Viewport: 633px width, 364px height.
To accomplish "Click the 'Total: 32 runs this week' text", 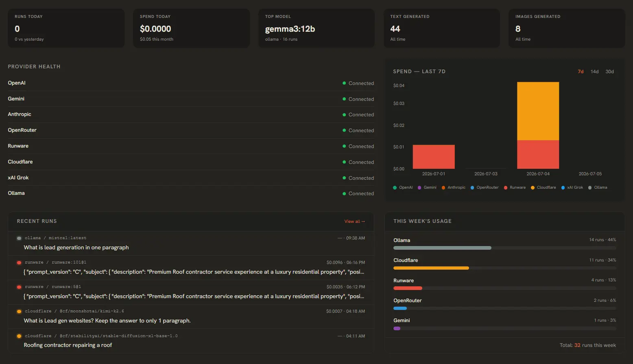I will tap(588, 345).
